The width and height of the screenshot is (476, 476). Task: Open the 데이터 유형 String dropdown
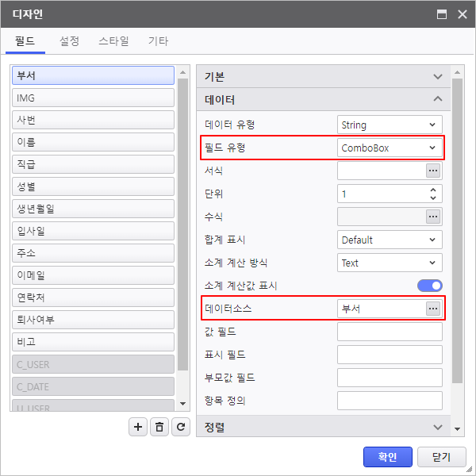(390, 125)
